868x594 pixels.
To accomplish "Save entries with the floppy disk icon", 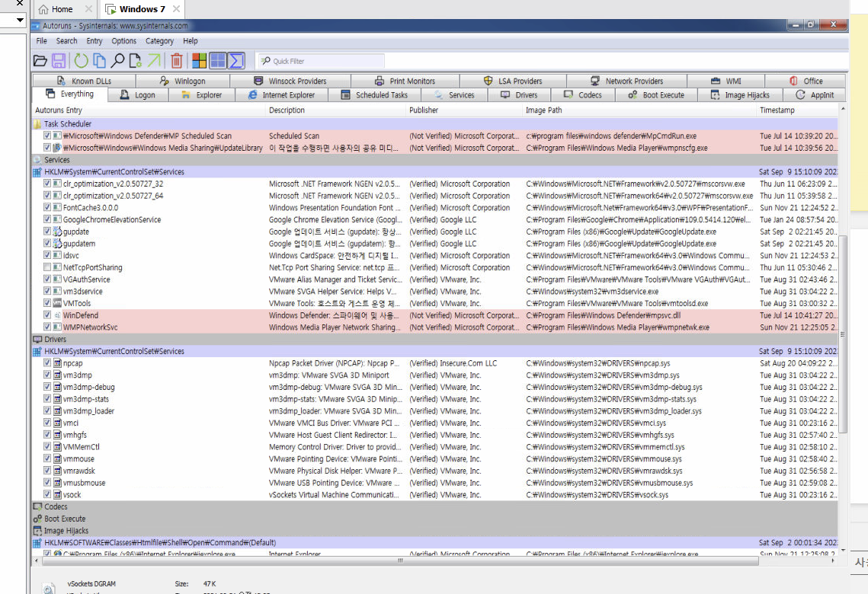I will point(59,61).
